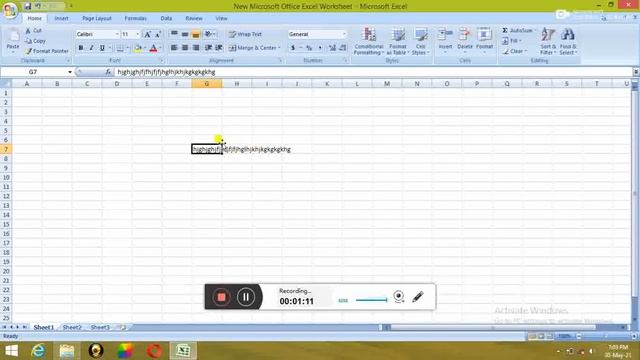The image size is (640, 360).
Task: Toggle the highlighted Bottom Align button
Action: click(x=196, y=34)
